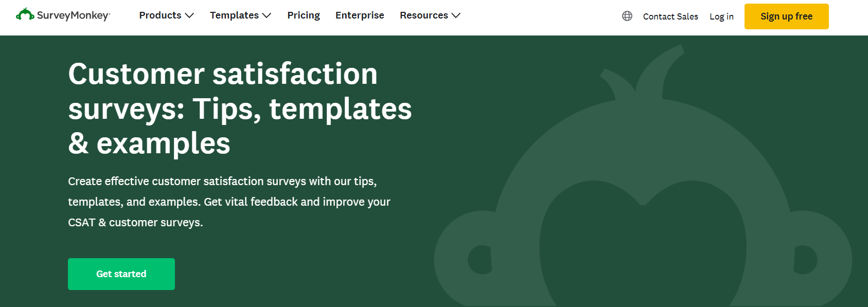Open the Enterprise page from the navigation
The height and width of the screenshot is (307, 868).
[x=360, y=15]
